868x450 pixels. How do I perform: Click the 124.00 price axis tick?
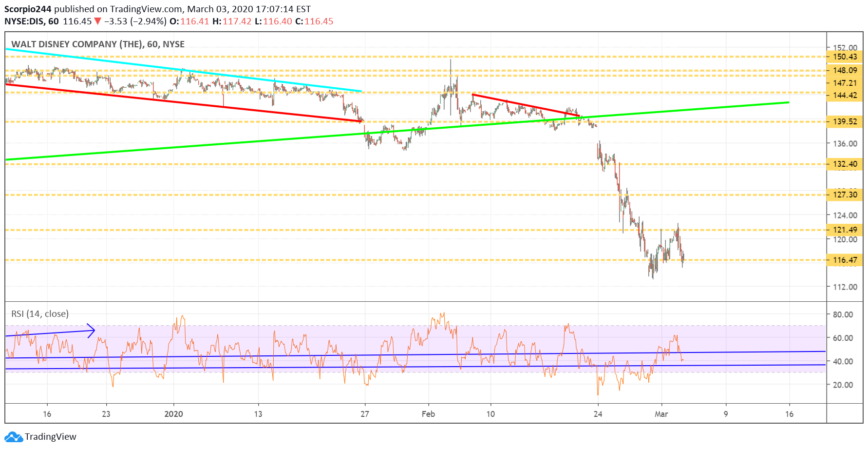[x=845, y=215]
